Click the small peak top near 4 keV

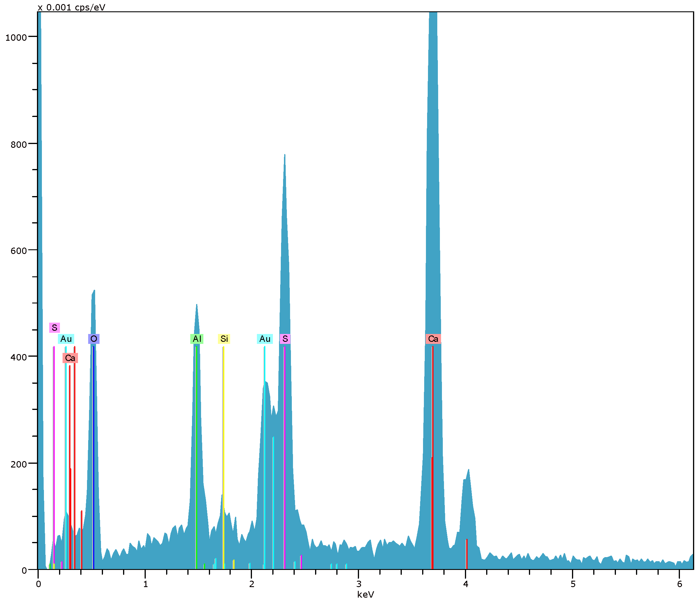468,470
